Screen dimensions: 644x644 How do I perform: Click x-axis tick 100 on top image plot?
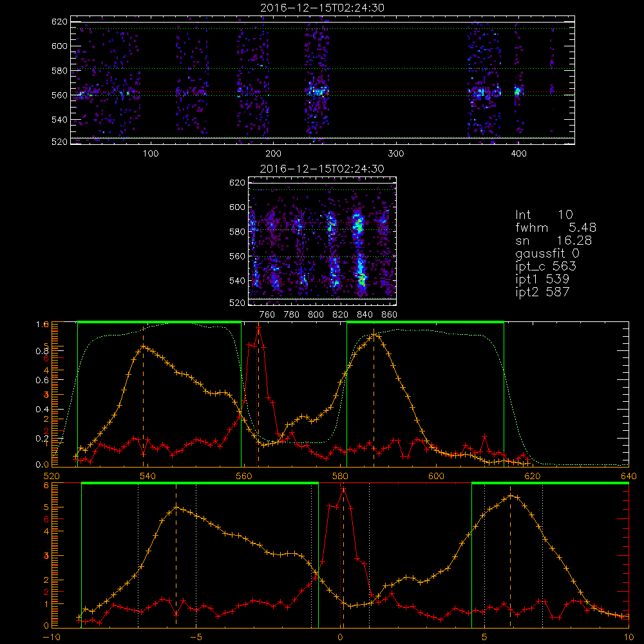(x=151, y=154)
